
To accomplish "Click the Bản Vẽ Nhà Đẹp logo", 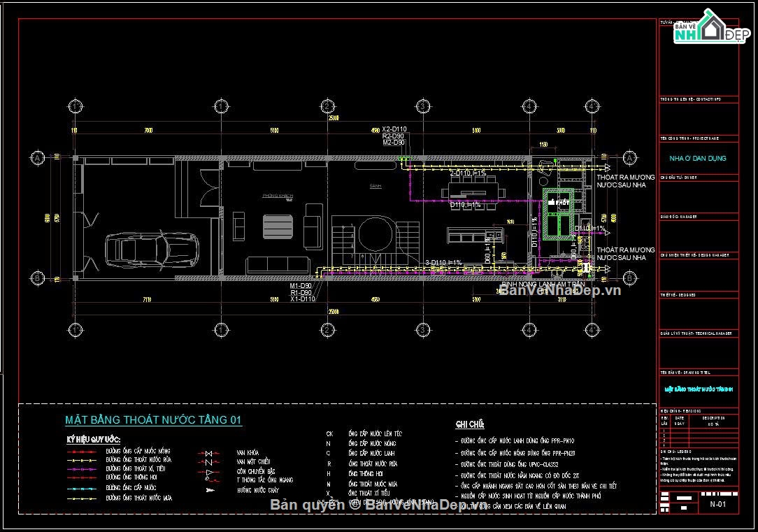I will coord(712,27).
